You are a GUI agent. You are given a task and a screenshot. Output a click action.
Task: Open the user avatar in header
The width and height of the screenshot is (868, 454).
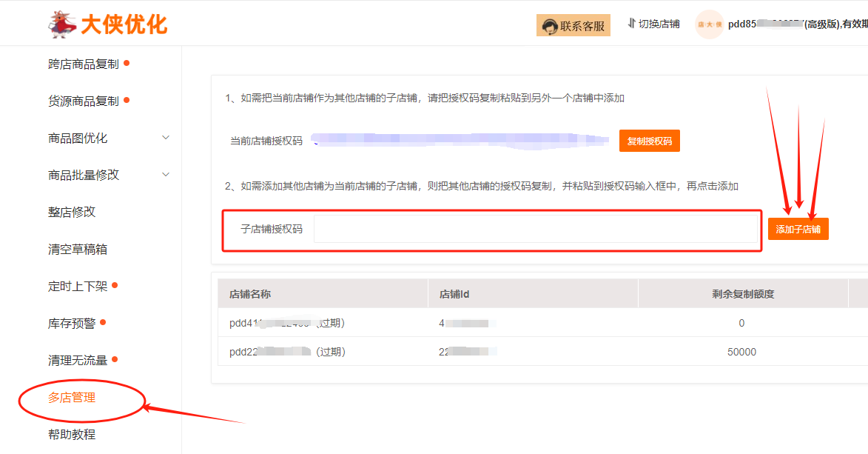tap(709, 24)
